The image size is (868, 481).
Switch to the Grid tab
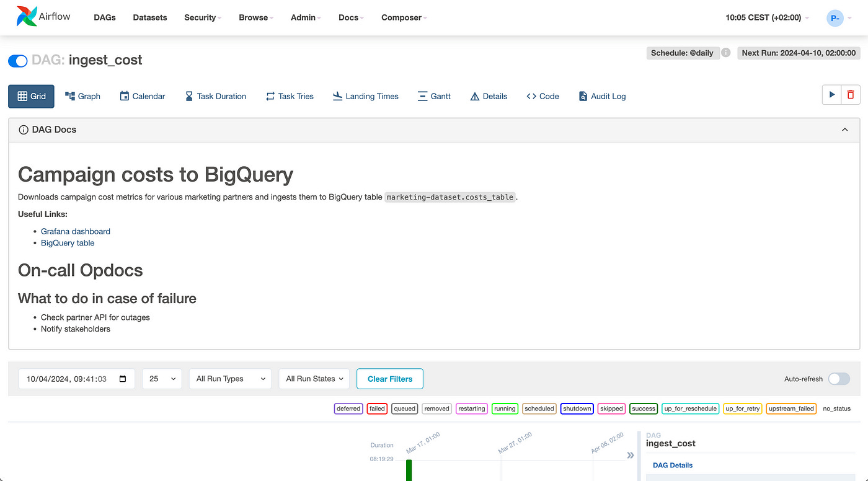[31, 96]
